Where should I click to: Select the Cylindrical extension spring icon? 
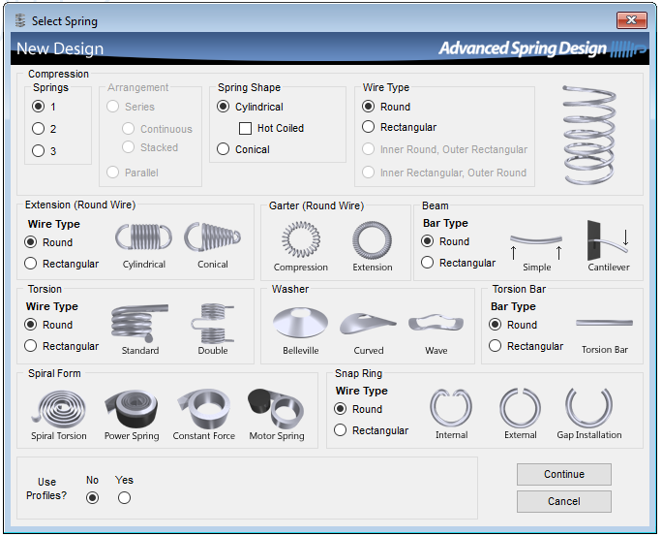click(x=144, y=236)
